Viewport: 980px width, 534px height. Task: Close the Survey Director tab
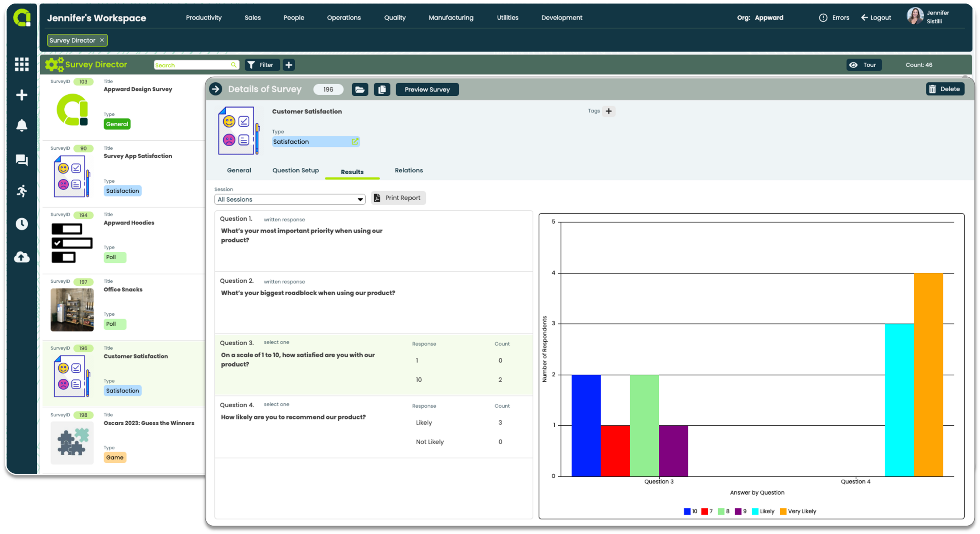(x=102, y=40)
